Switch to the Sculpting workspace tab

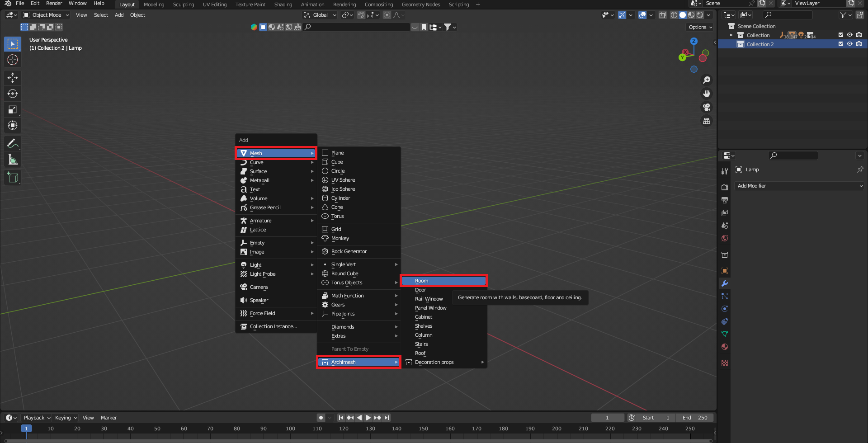coord(183,5)
